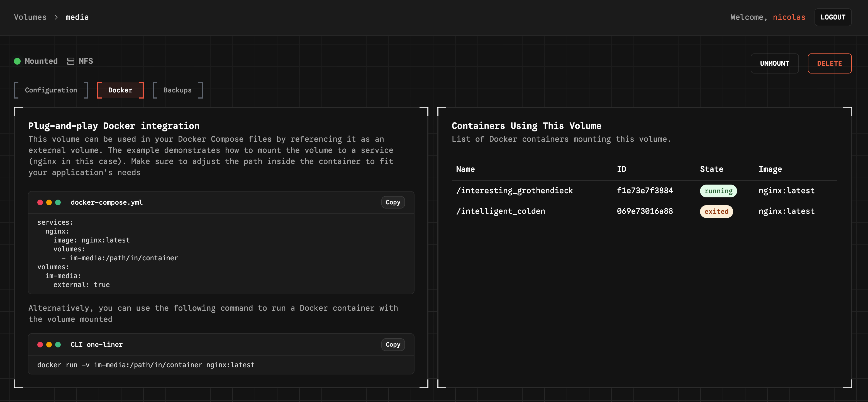868x402 pixels.
Task: Click the green dot on CLI one-liner window
Action: 58,344
